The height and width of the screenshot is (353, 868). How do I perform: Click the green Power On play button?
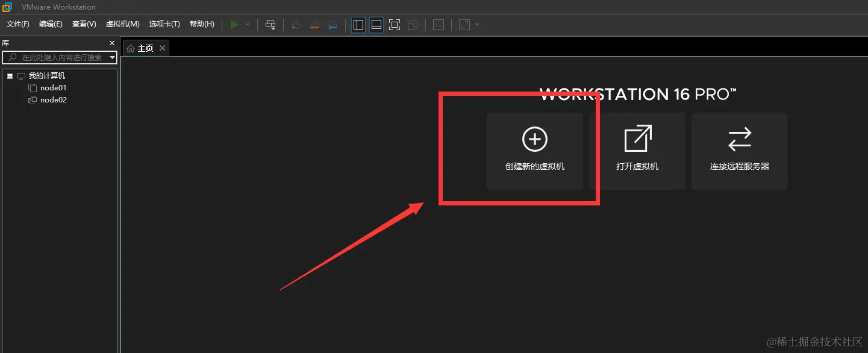234,25
